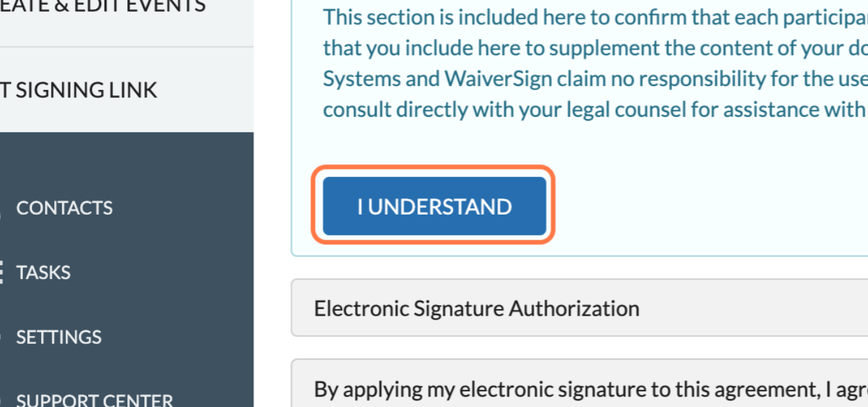Go to TASKS in the sidebar

(x=43, y=273)
